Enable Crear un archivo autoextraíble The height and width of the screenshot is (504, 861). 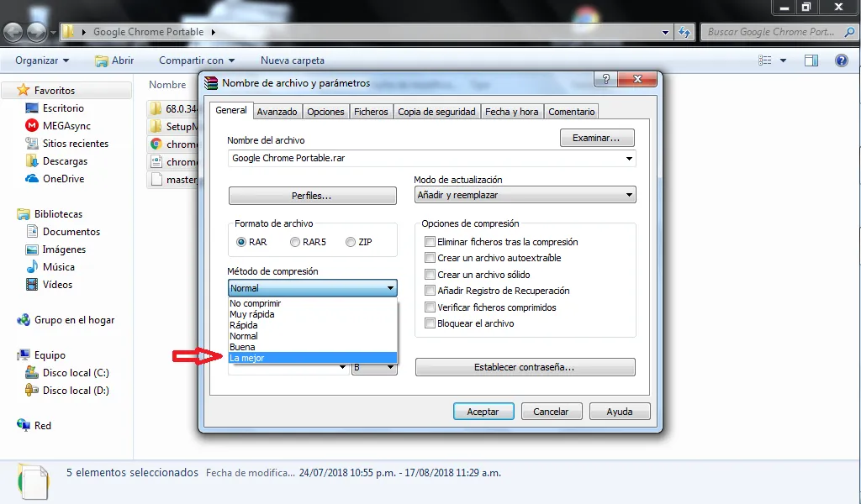click(430, 258)
